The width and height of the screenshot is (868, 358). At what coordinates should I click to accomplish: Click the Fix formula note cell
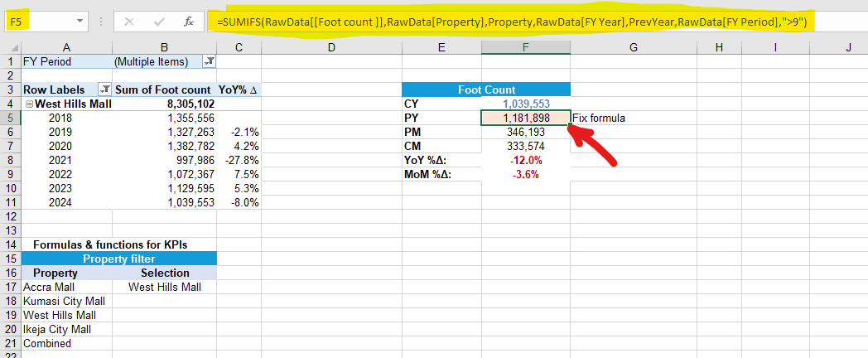click(x=634, y=118)
